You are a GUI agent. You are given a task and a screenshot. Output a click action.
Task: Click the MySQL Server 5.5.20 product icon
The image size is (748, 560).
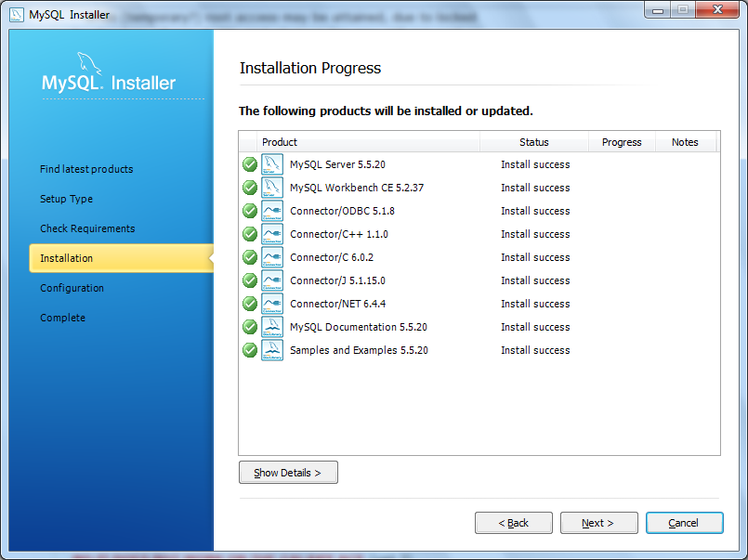pyautogui.click(x=272, y=164)
